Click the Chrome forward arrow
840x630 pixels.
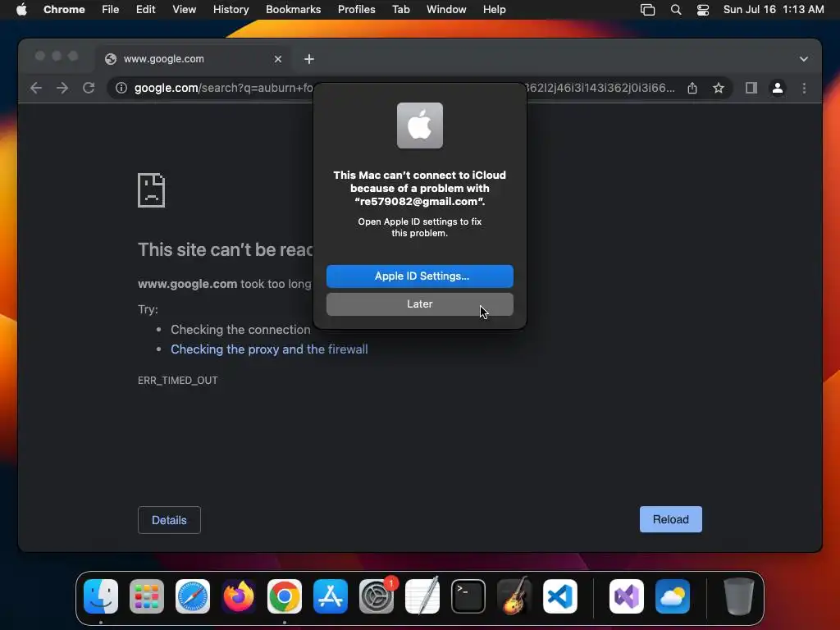pos(62,88)
